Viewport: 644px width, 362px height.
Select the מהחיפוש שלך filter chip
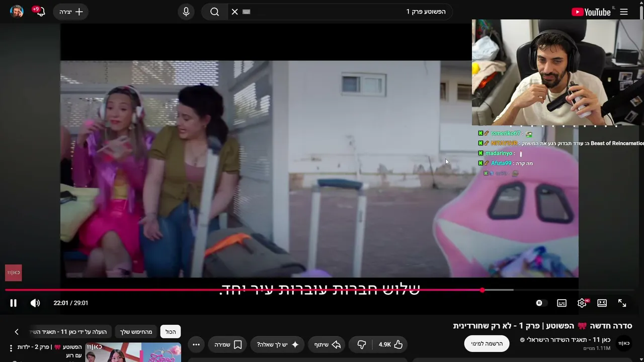[136, 332]
